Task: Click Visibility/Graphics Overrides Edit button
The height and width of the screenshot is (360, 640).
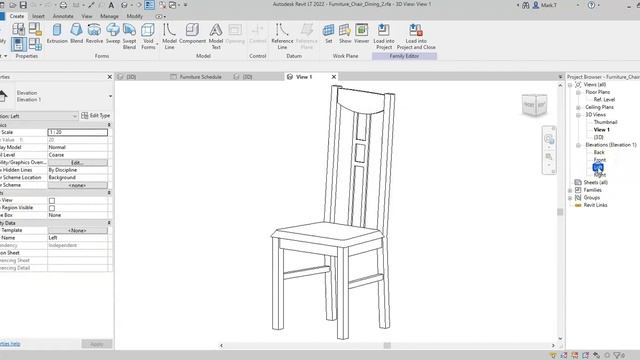Action: [78, 162]
